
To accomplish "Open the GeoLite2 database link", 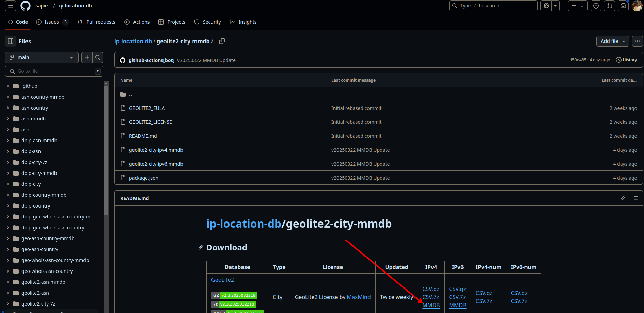I will [x=222, y=280].
